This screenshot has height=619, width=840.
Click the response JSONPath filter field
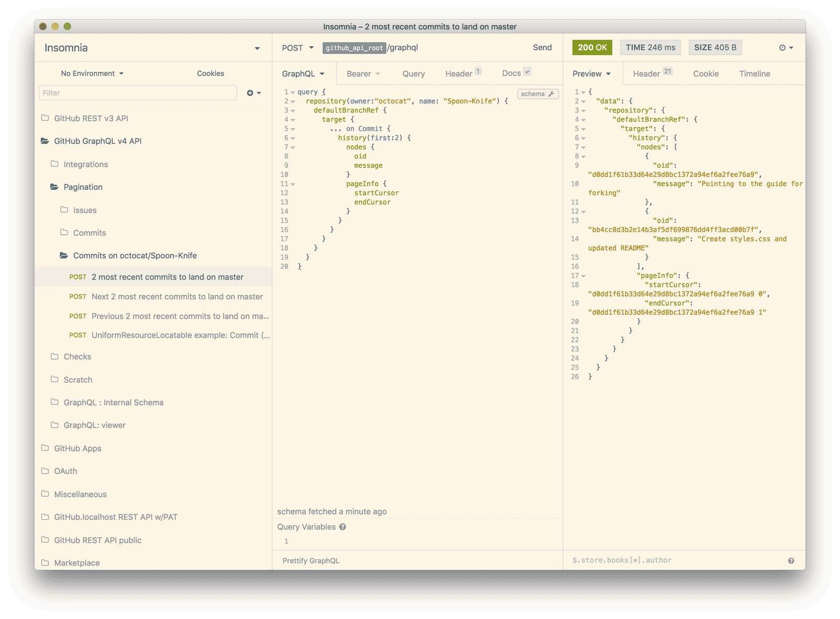point(676,561)
